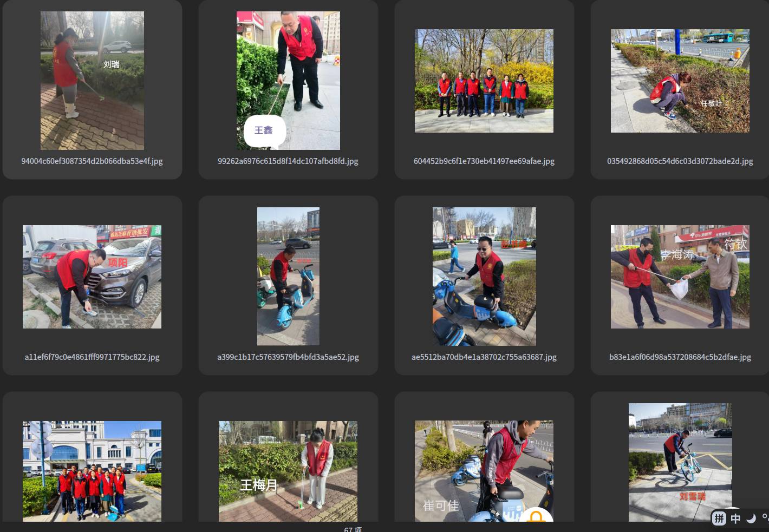
Task: Click file name a11ef6f79c0e4861fff9971775bc822.jpg
Action: pyautogui.click(x=92, y=357)
